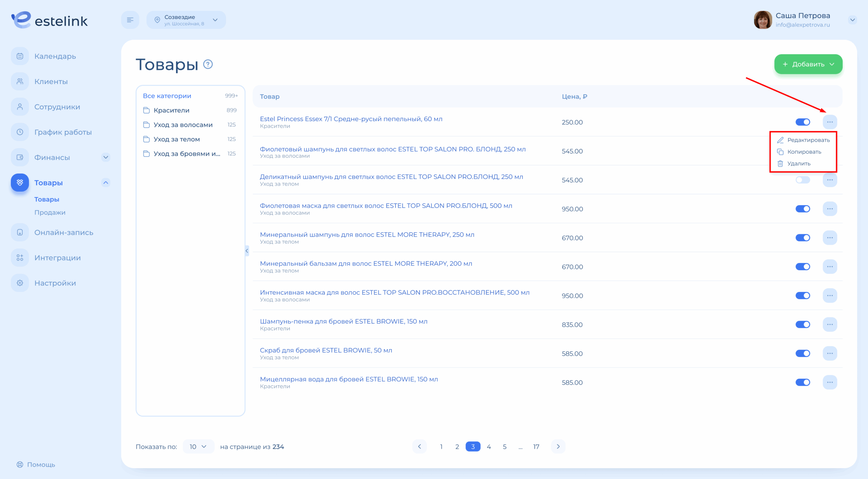Click the help question mark next to Товары title
Viewport: 868px width, 479px height.
pyautogui.click(x=208, y=64)
